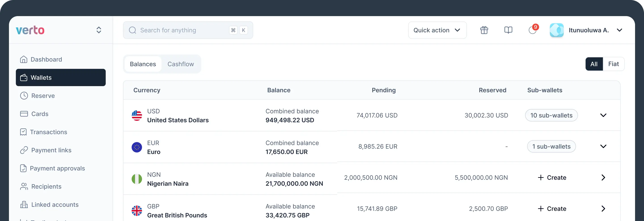Click the user avatar image
The image size is (644, 221).
[x=557, y=30]
